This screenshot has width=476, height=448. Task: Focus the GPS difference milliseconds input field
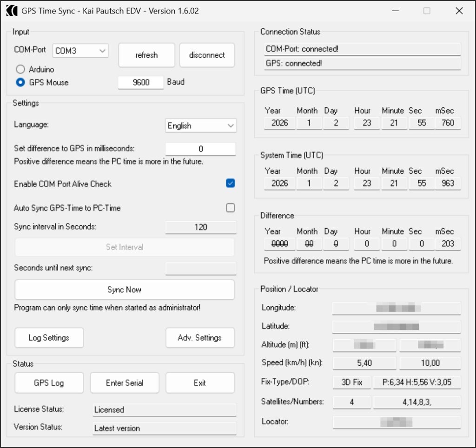point(201,149)
